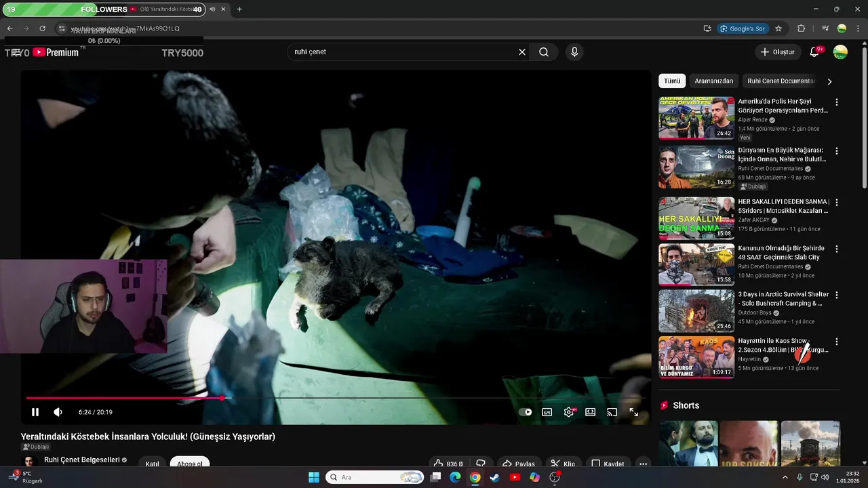
Task: Click the Kaydet save button
Action: (608, 464)
